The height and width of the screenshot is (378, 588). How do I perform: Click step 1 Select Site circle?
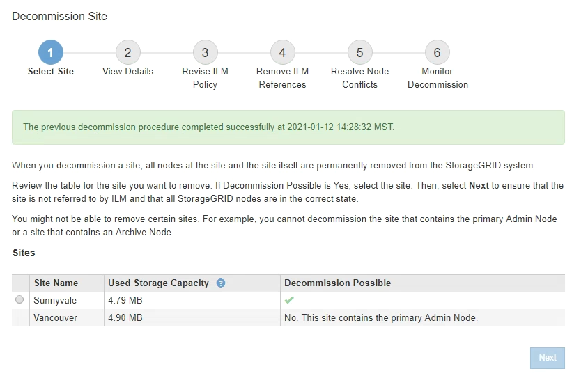click(51, 52)
